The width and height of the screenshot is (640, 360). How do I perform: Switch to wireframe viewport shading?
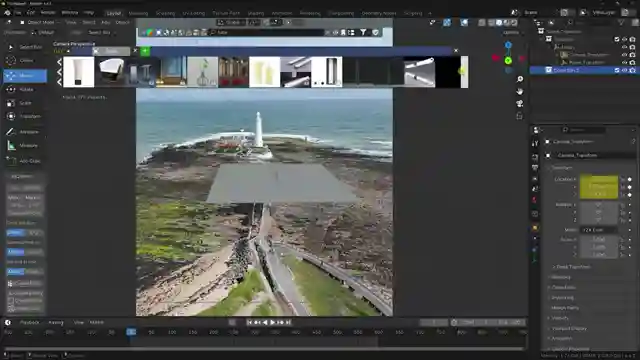pos(492,23)
